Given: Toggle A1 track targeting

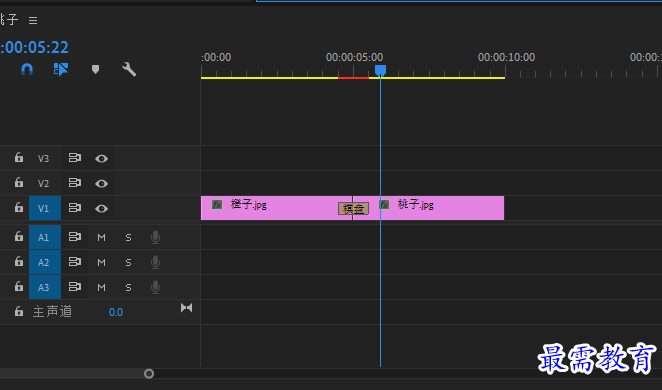Looking at the screenshot, I should coord(45,237).
